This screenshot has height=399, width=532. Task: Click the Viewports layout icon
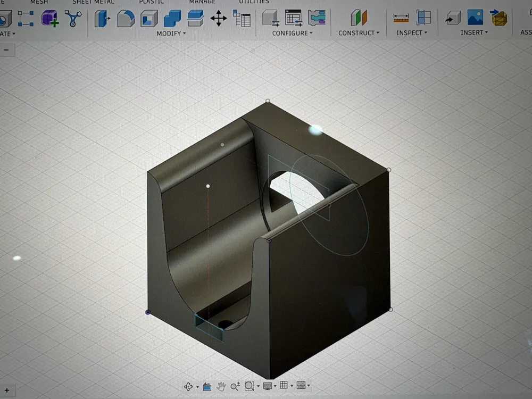(301, 385)
